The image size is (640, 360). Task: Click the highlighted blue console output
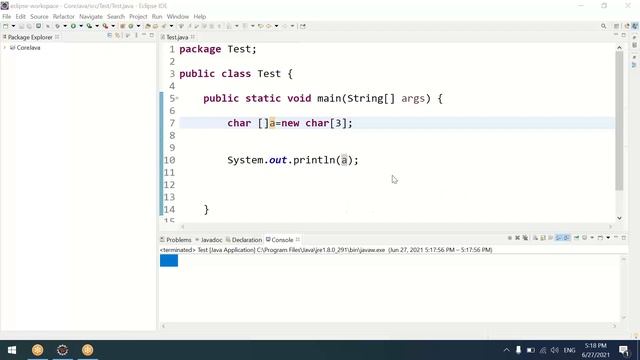pos(169,260)
